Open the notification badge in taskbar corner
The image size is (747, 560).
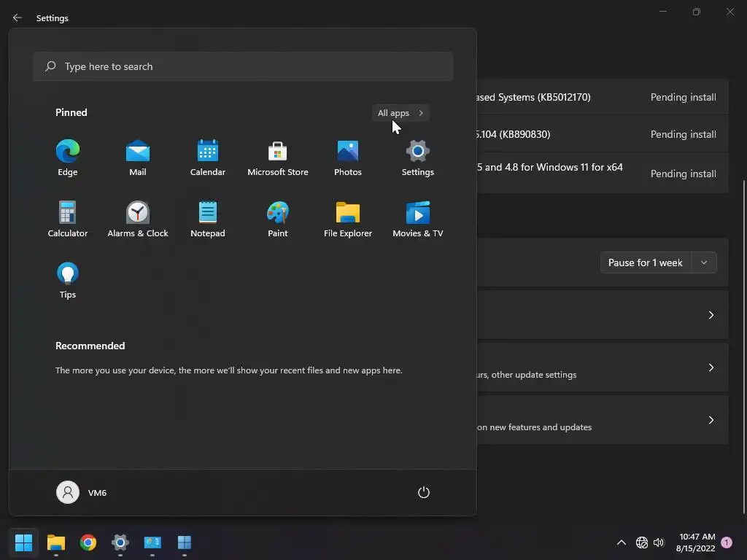(727, 542)
